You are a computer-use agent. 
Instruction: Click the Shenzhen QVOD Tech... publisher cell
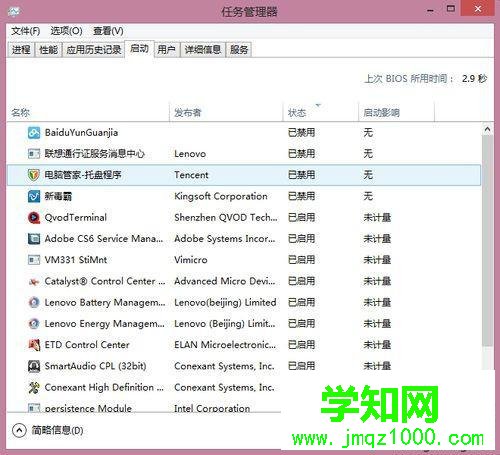coord(226,218)
